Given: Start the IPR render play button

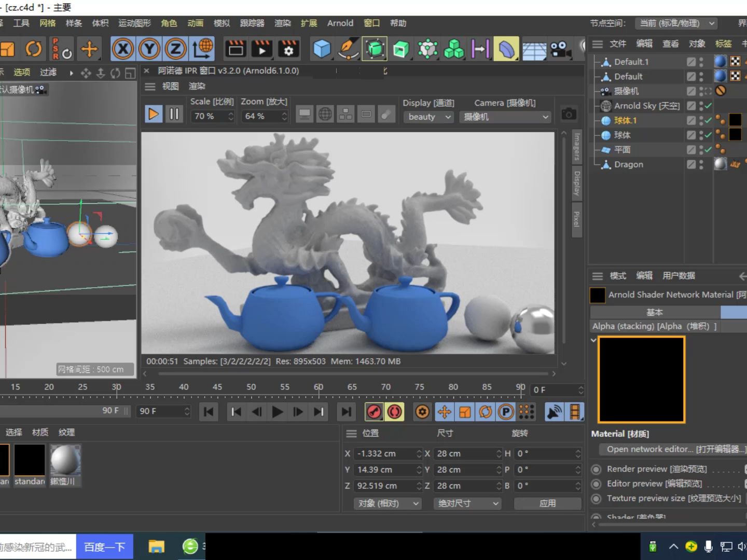Looking at the screenshot, I should click(154, 114).
